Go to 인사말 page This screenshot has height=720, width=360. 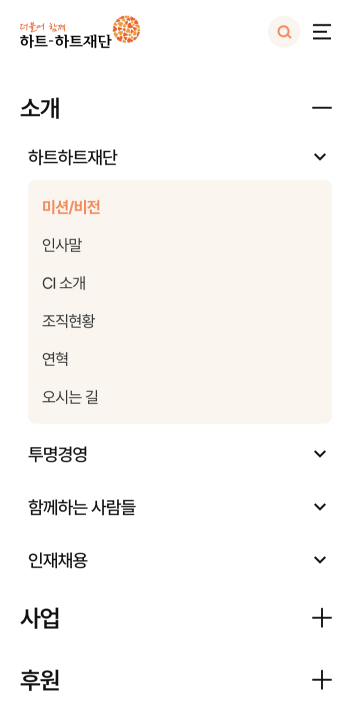[62, 246]
